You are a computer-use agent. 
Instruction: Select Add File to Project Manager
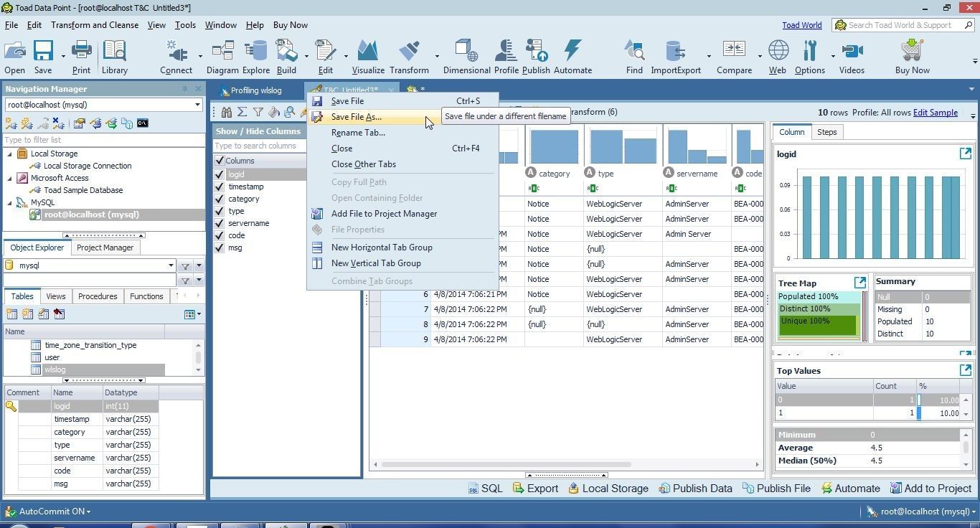(402, 214)
